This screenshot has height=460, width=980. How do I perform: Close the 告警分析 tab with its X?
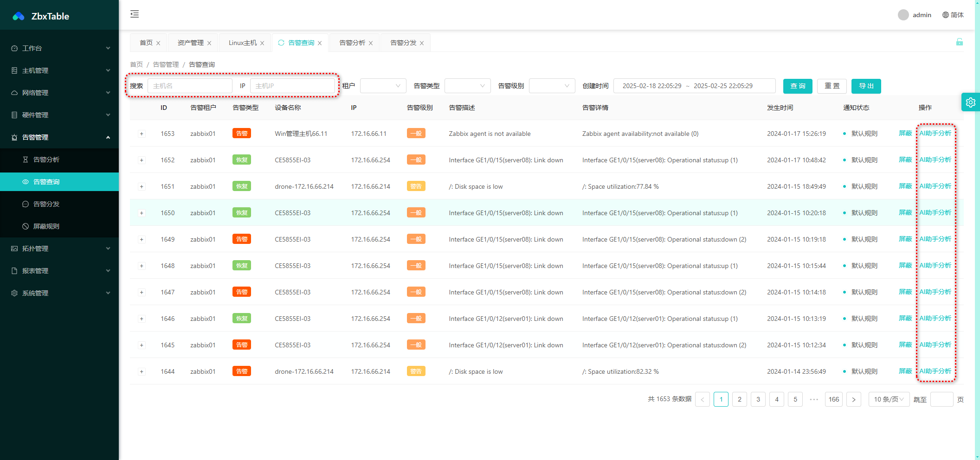click(x=371, y=43)
